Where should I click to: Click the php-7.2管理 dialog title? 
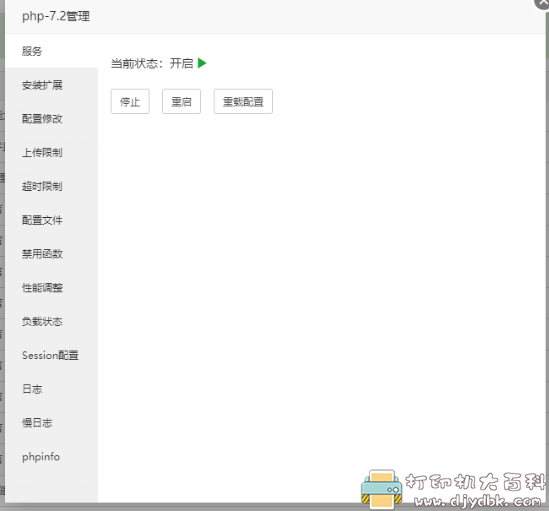tap(56, 16)
